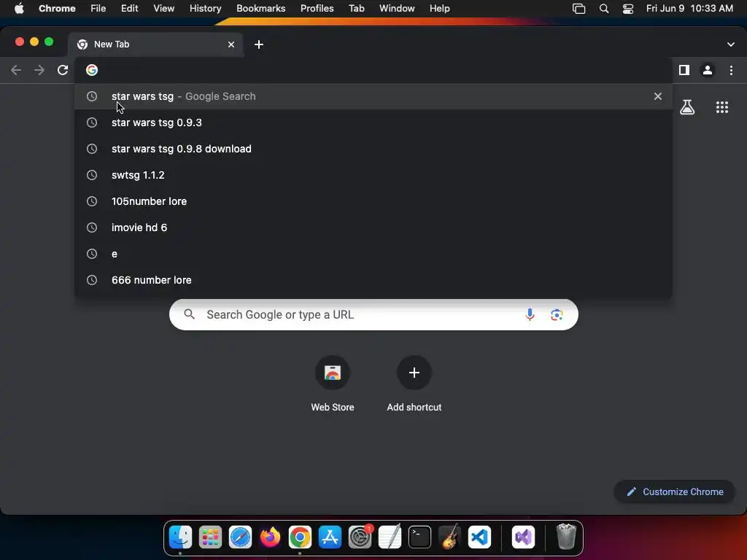Click the browser forward arrow
This screenshot has height=560, width=747.
[39, 71]
